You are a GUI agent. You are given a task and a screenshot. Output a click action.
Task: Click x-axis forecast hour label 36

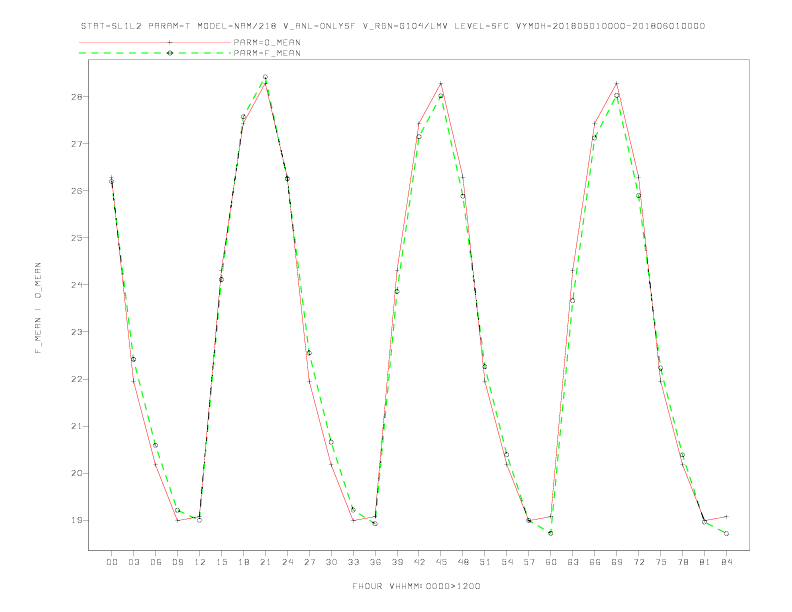(x=375, y=562)
